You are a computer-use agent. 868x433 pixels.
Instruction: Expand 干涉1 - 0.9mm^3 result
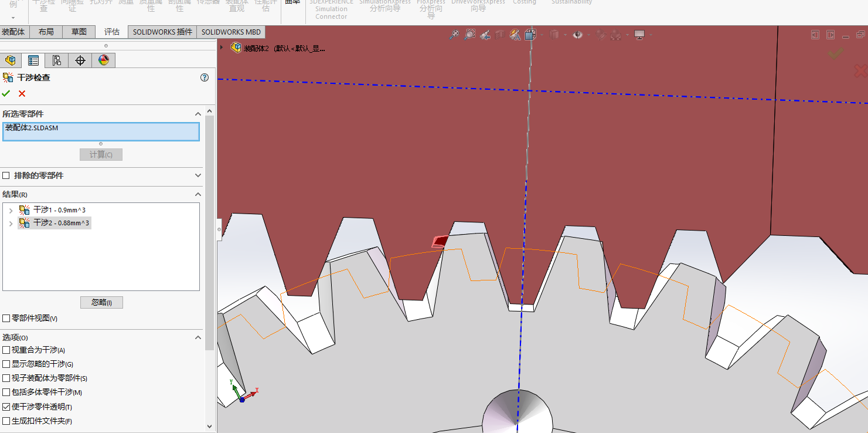pos(11,210)
